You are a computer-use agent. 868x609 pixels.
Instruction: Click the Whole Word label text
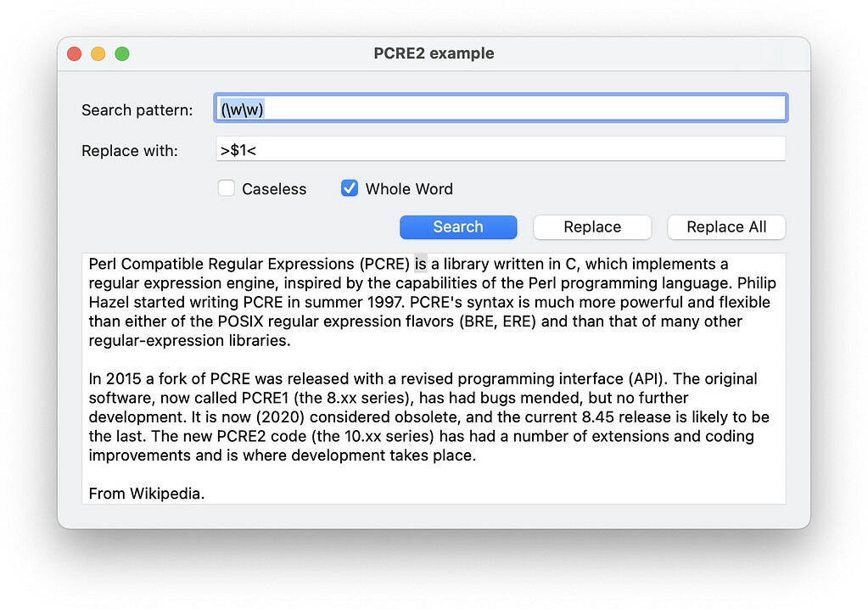pos(408,189)
